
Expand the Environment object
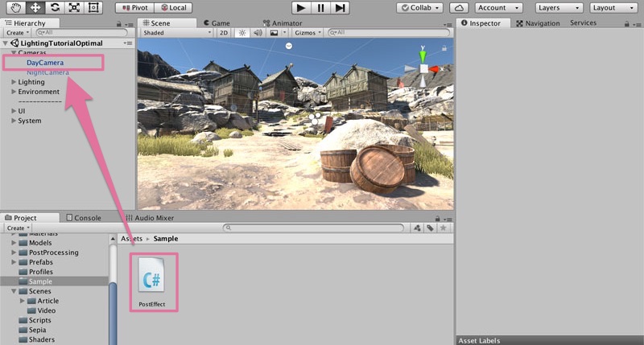point(14,92)
